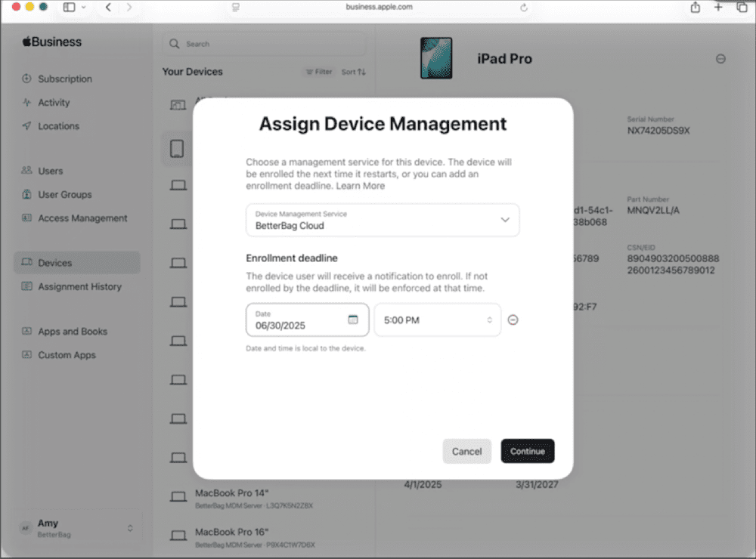This screenshot has height=559, width=756.
Task: Go to Locations in the sidebar
Action: pyautogui.click(x=58, y=125)
